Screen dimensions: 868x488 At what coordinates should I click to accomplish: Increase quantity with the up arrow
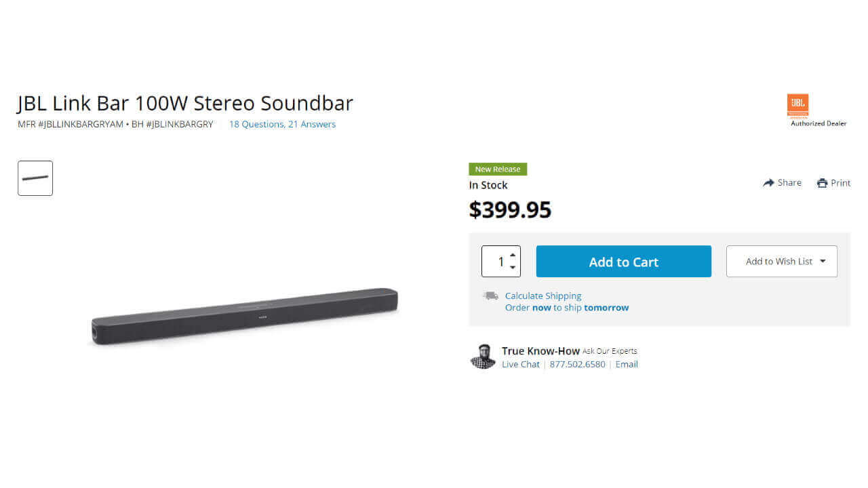[513, 255]
